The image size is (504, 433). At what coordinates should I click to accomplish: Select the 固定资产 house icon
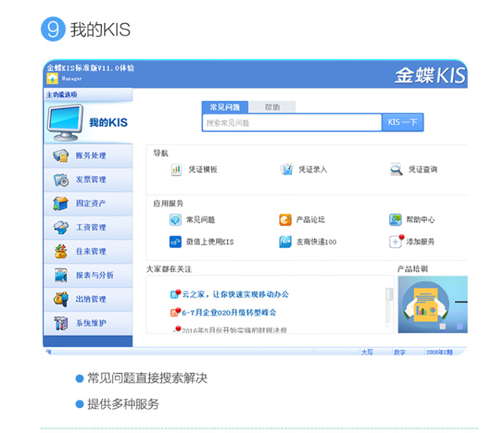click(61, 203)
